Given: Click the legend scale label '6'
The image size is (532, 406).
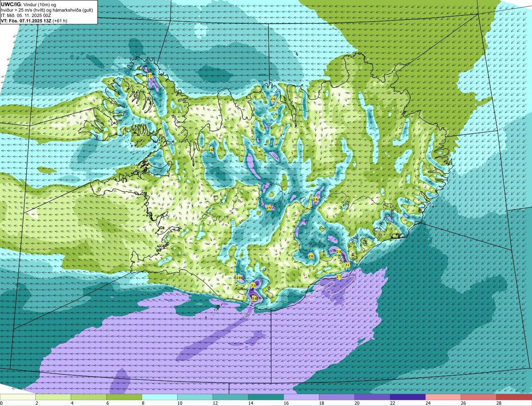Looking at the screenshot, I should click(x=107, y=403).
